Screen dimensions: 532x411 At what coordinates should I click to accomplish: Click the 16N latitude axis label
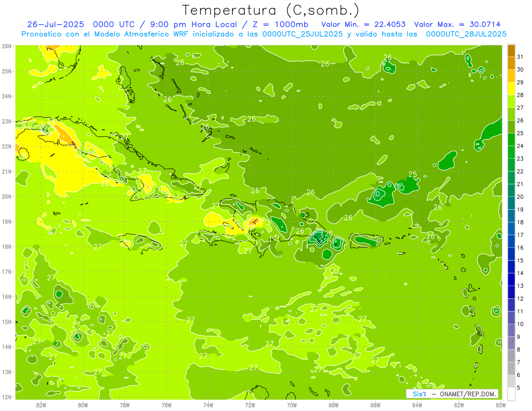point(6,297)
